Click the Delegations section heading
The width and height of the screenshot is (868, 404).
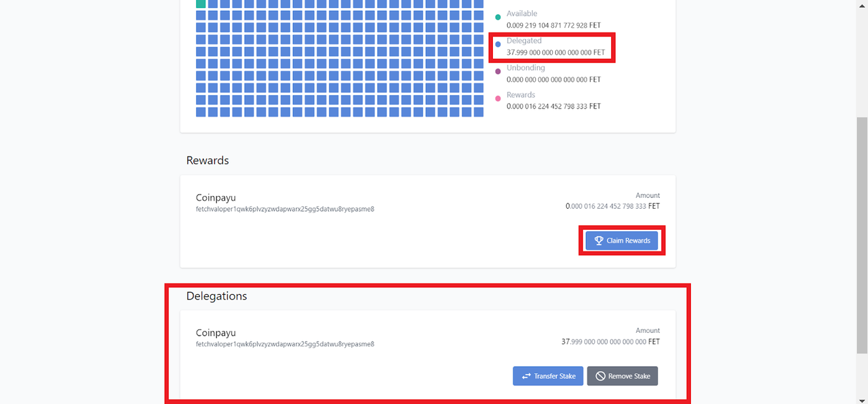[x=216, y=296]
